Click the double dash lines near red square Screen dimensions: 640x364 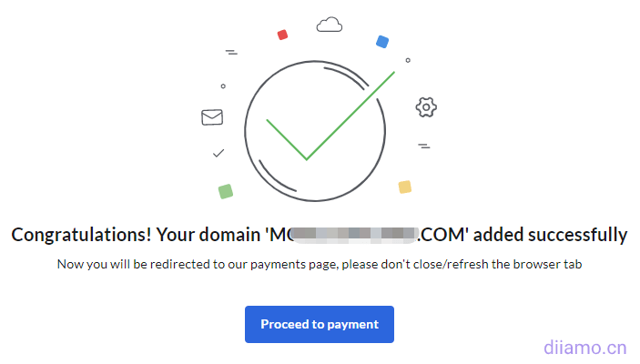(231, 53)
